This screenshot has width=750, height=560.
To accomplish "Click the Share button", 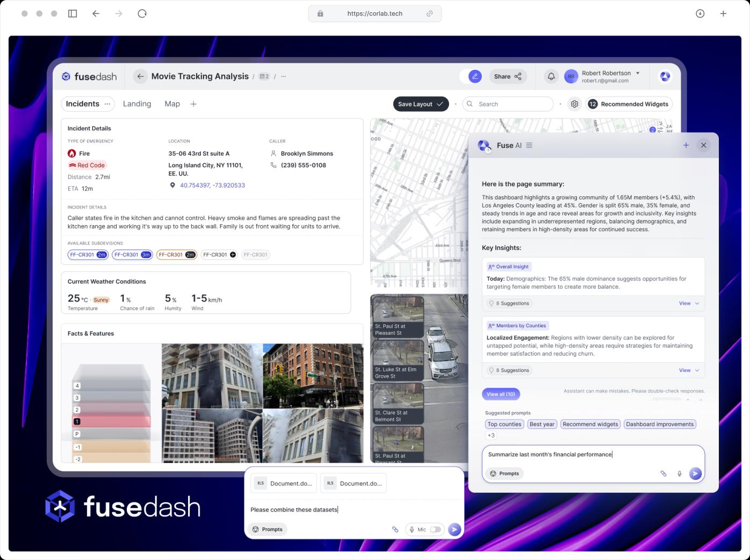I will (508, 76).
